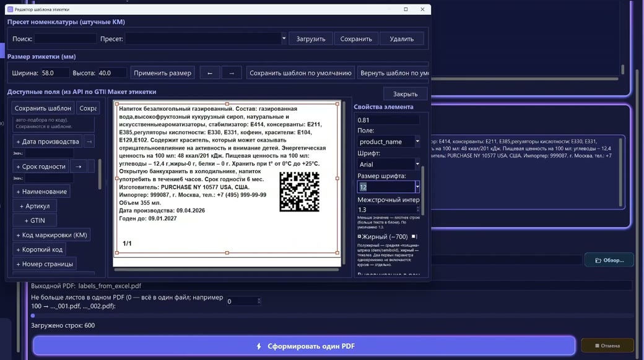The width and height of the screenshot is (644, 360).
Task: Click Вернуть шаблон по умолчанию button
Action: point(393,73)
